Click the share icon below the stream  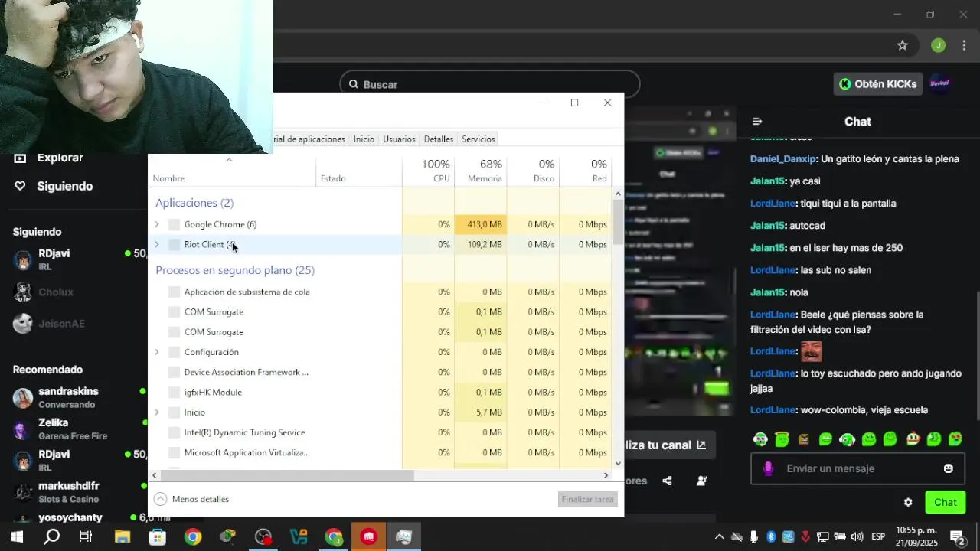click(667, 481)
